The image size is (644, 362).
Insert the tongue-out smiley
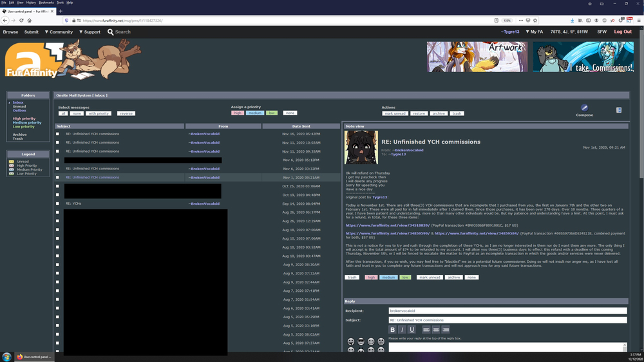pyautogui.click(x=351, y=341)
